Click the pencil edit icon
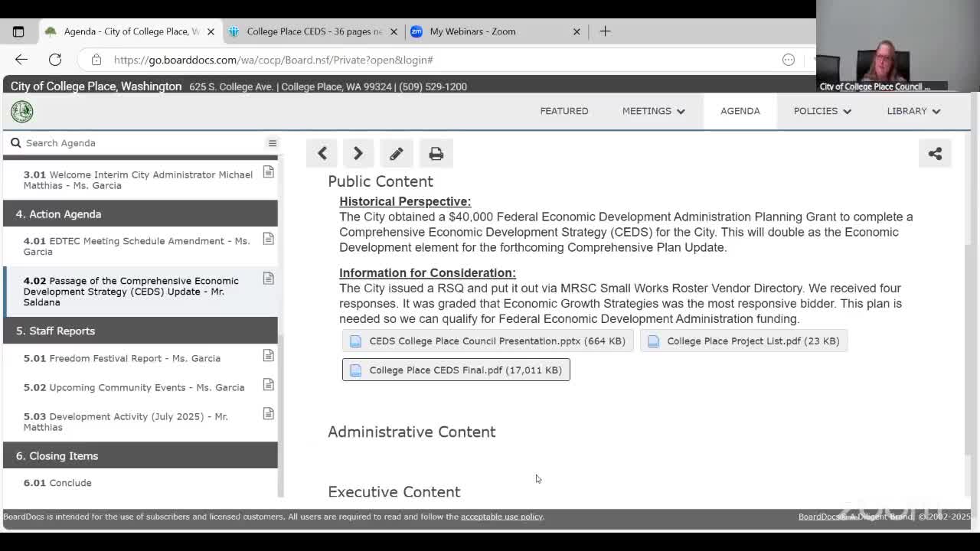980x551 pixels. coord(396,154)
